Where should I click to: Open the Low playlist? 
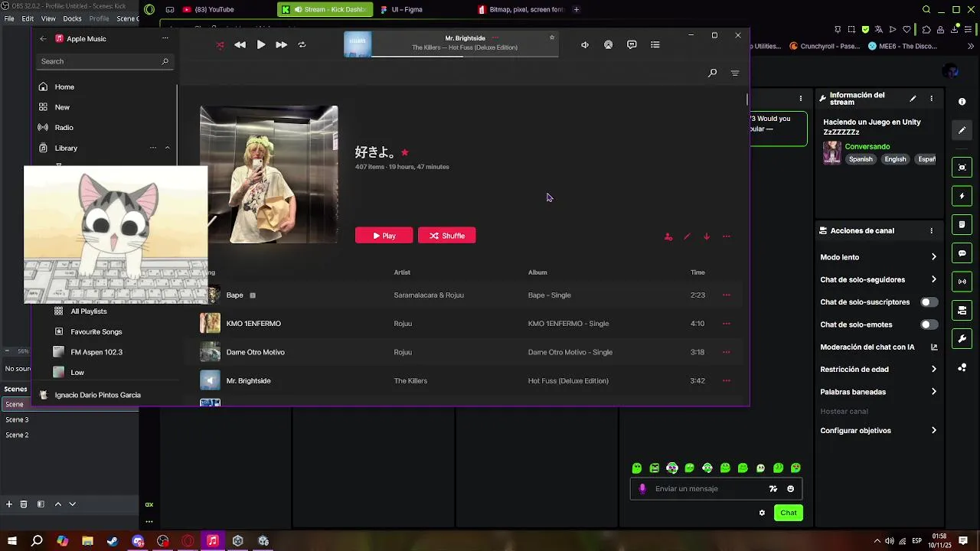coord(77,373)
